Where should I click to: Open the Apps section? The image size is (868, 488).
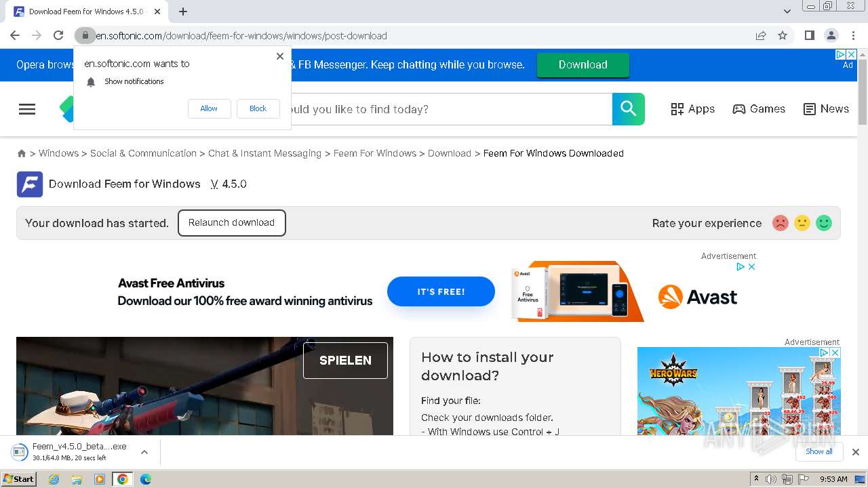click(x=693, y=109)
